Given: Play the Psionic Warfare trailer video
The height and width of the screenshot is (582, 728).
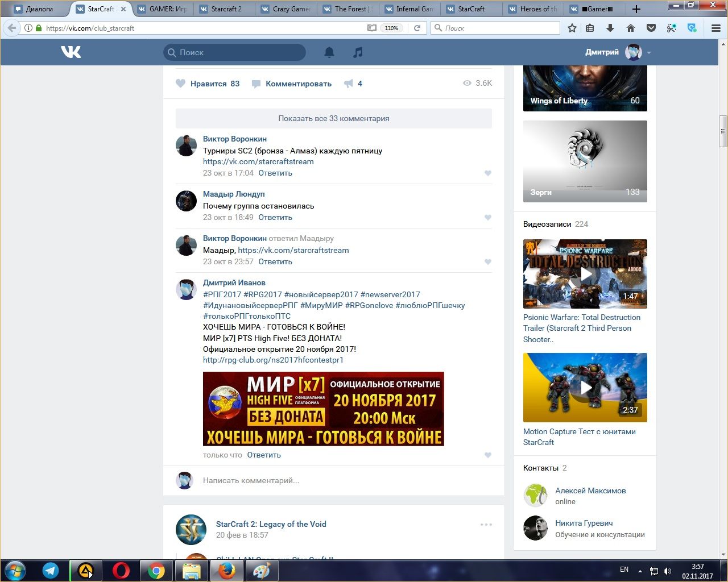Looking at the screenshot, I should [585, 274].
